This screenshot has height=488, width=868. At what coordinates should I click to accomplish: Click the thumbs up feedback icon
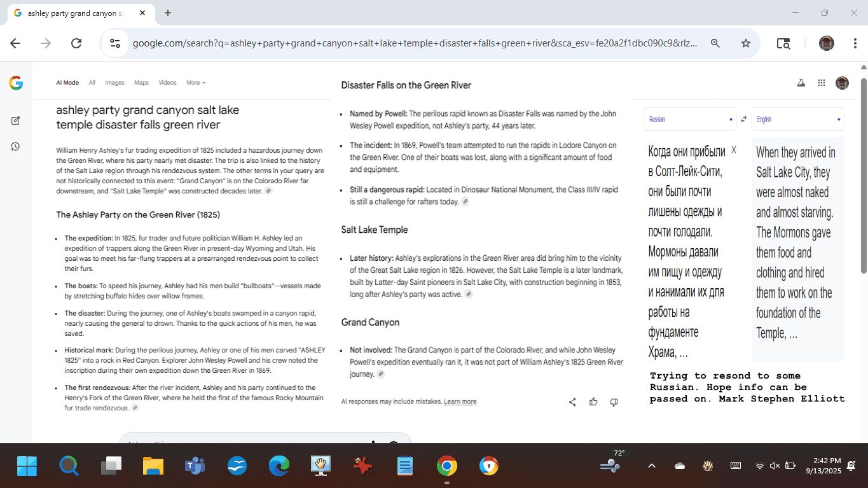point(593,402)
